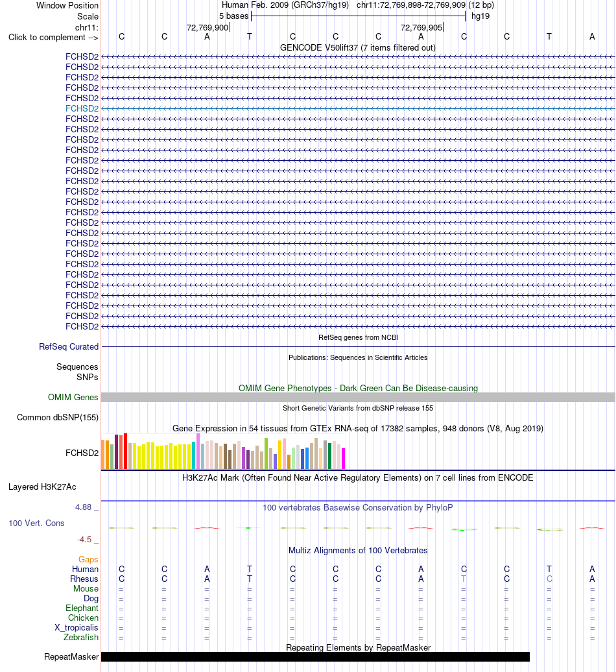Screen dimensions: 616x672
Task: Open the "Multiz Alignments of 100 Vertebrates" title
Action: pyautogui.click(x=358, y=550)
